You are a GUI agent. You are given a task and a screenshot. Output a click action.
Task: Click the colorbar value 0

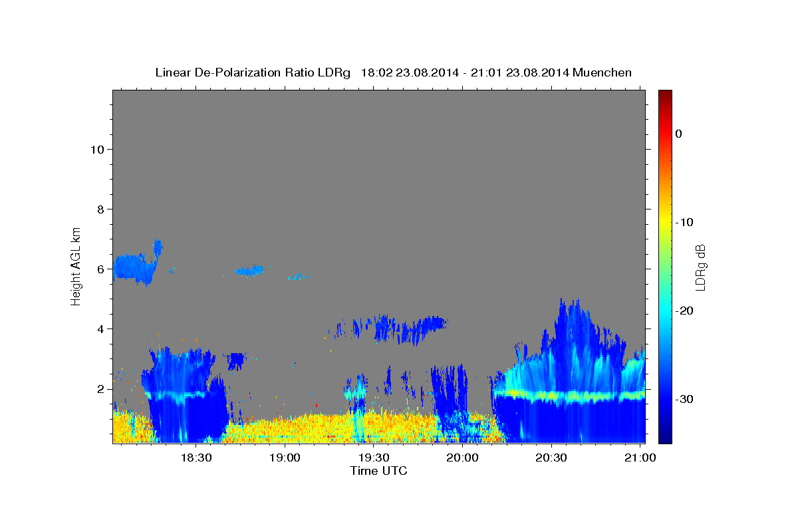coord(678,134)
